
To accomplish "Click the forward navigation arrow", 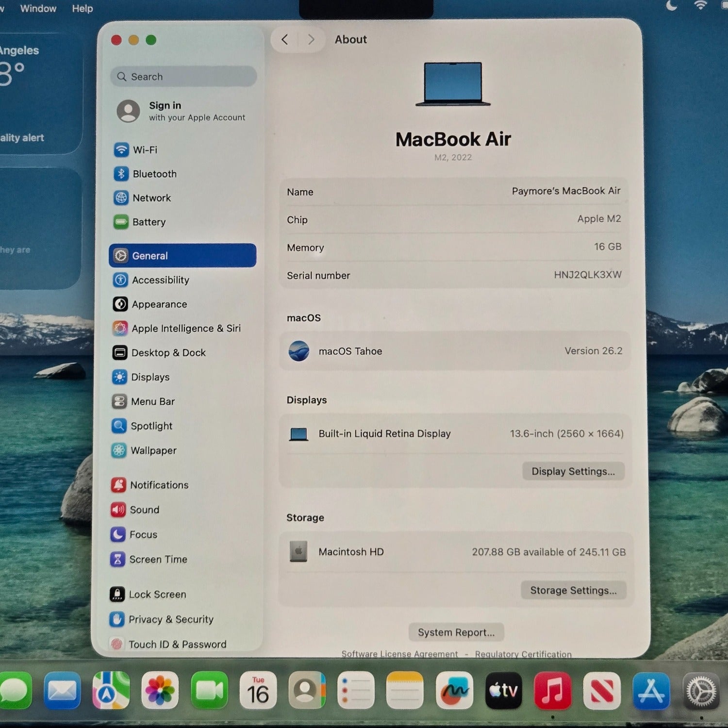I will 311,40.
